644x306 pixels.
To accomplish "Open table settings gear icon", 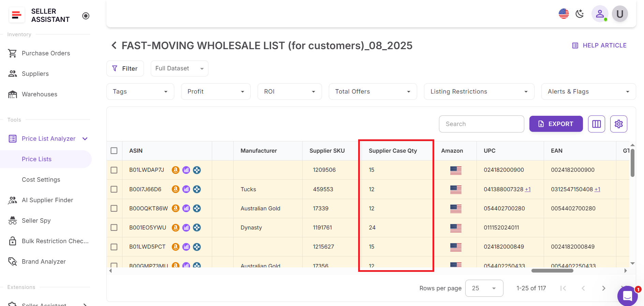I will pyautogui.click(x=618, y=124).
